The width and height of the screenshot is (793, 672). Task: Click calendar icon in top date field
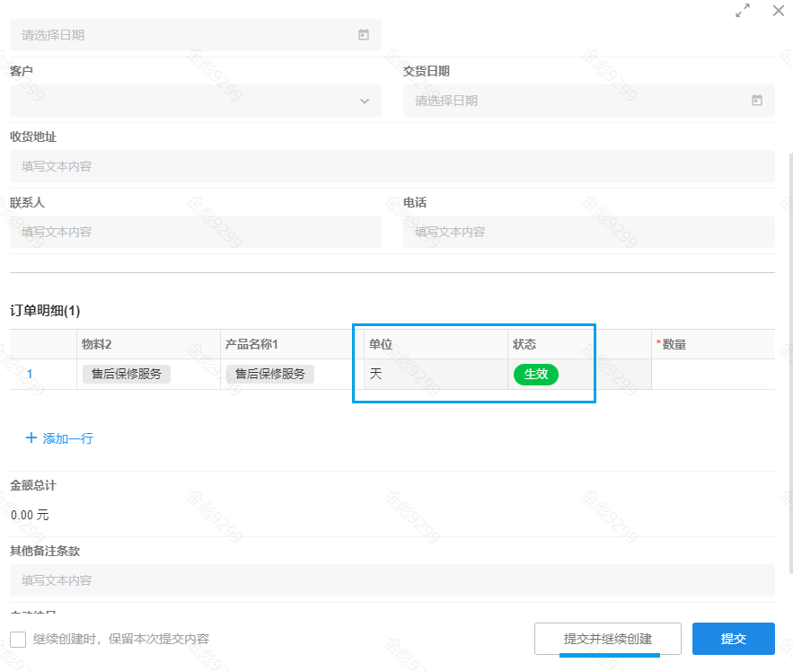pos(364,35)
